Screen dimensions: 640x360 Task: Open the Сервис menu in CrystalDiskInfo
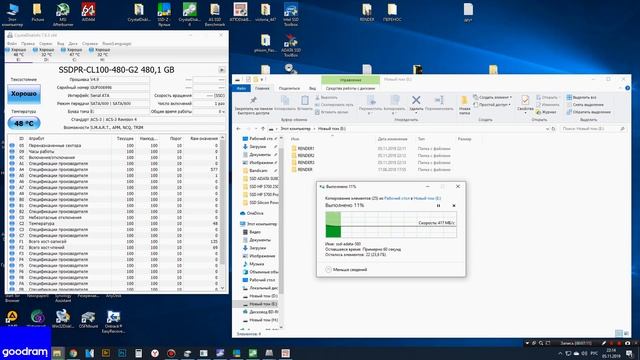[46, 43]
